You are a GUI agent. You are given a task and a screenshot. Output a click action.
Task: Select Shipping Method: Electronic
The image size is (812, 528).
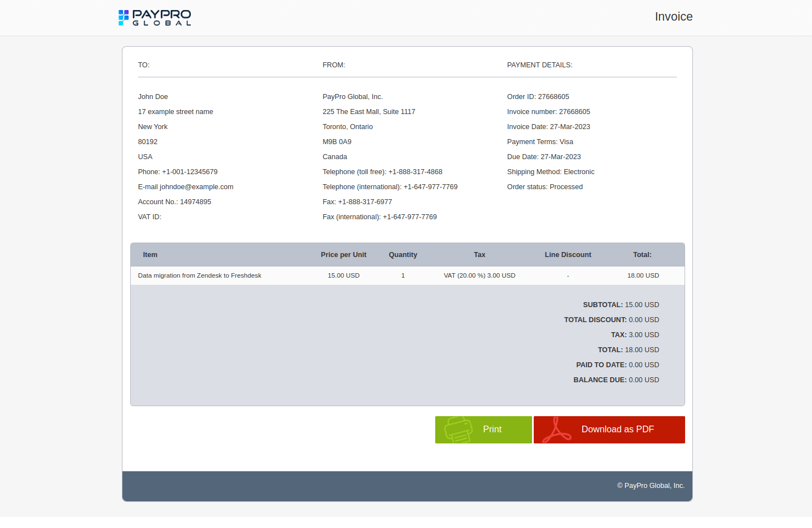point(551,172)
